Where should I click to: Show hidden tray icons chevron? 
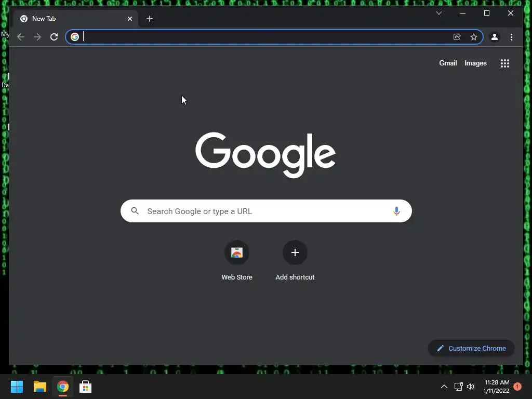click(444, 387)
